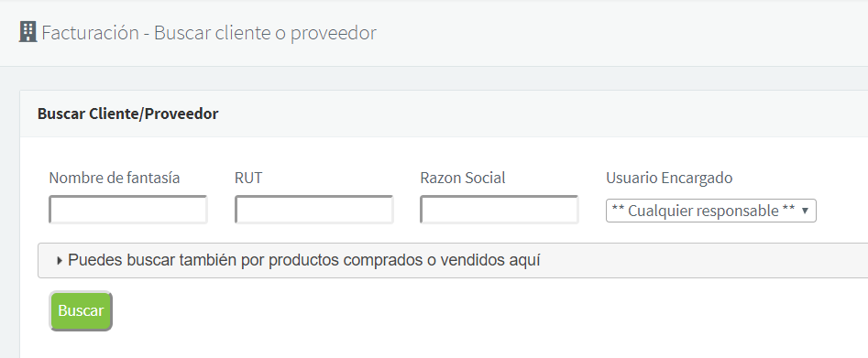
Task: Click the Nombre de fantasía label
Action: (x=115, y=179)
